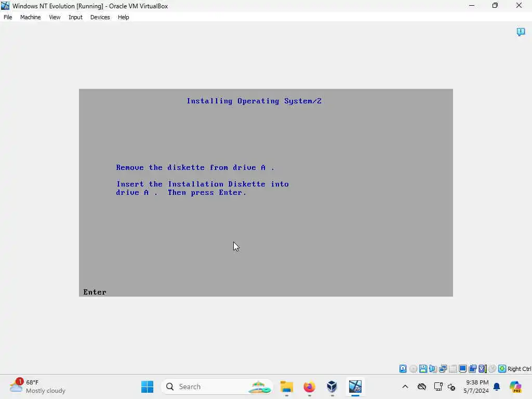Click the muted volume tray icon
Screen dimensions: 532x399
451,387
